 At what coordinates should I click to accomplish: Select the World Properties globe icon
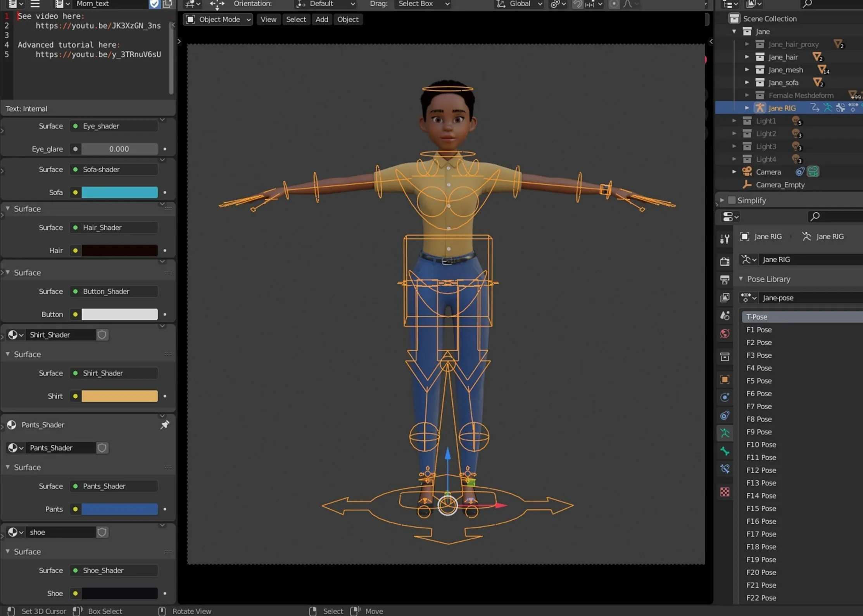pyautogui.click(x=725, y=333)
